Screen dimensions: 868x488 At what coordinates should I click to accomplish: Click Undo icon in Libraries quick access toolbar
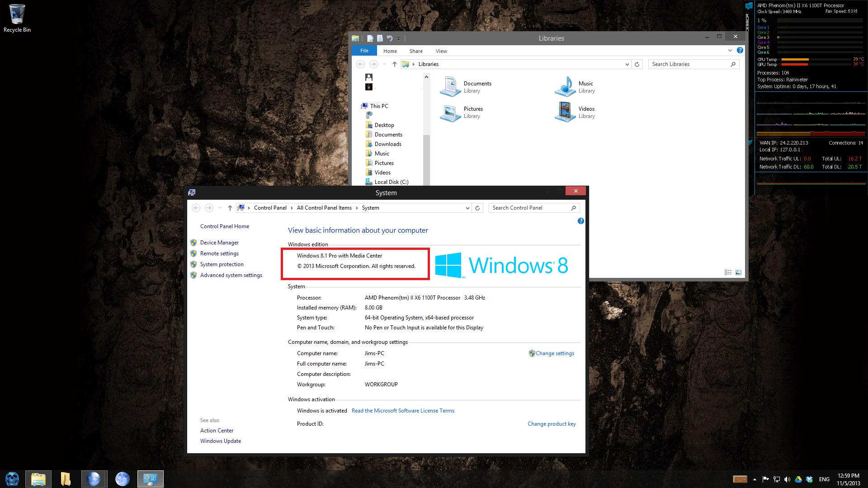[x=390, y=38]
